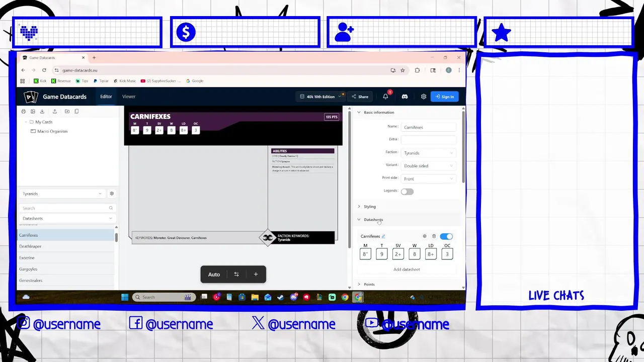Open the Google bookmark

coord(195,80)
